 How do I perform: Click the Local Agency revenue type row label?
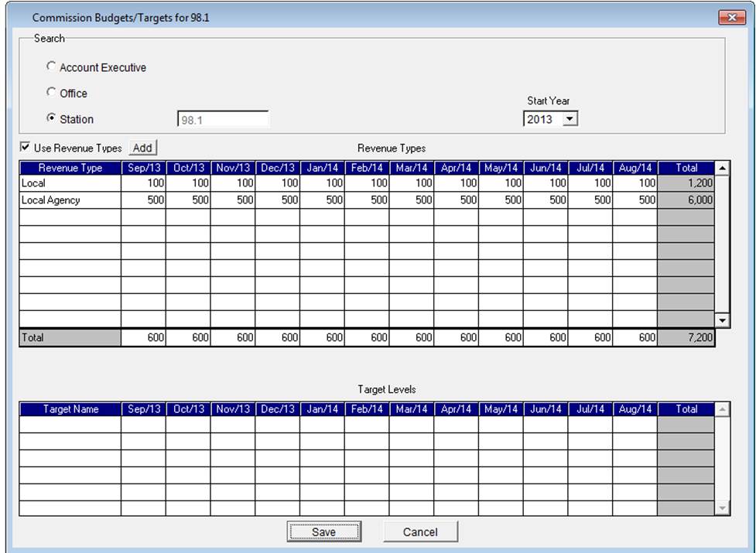[x=70, y=200]
